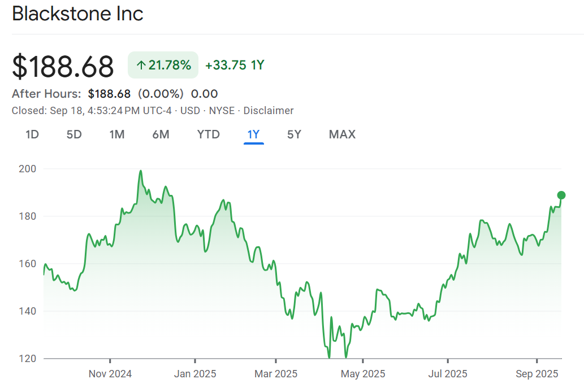The height and width of the screenshot is (392, 584).
Task: Click the Sep 2025 axis label
Action: pyautogui.click(x=537, y=374)
